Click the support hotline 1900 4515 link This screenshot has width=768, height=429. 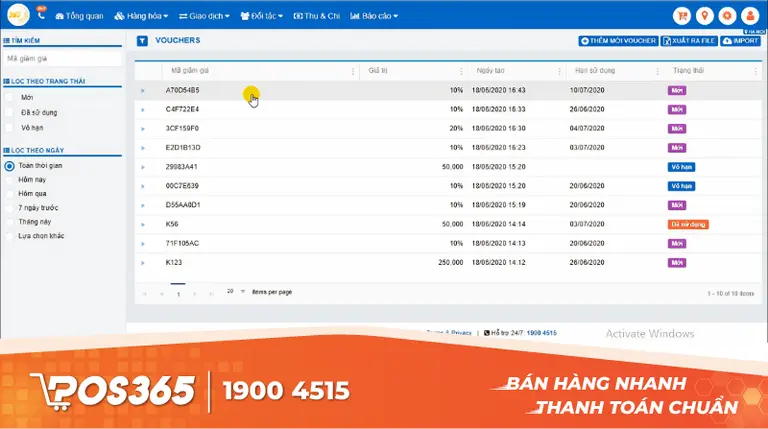point(542,333)
